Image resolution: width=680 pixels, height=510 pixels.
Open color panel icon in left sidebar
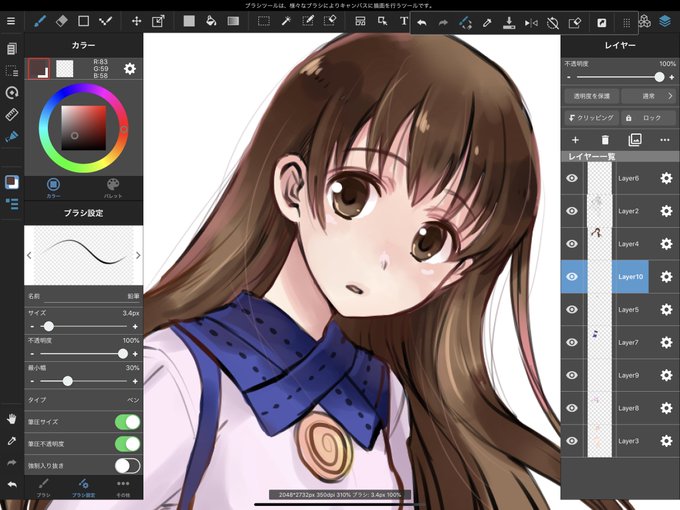click(x=12, y=182)
